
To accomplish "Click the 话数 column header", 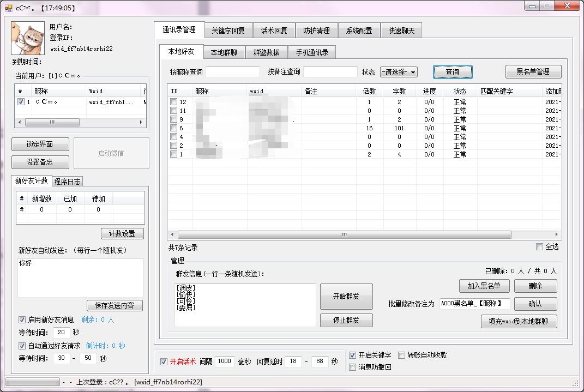I will pyautogui.click(x=370, y=91).
